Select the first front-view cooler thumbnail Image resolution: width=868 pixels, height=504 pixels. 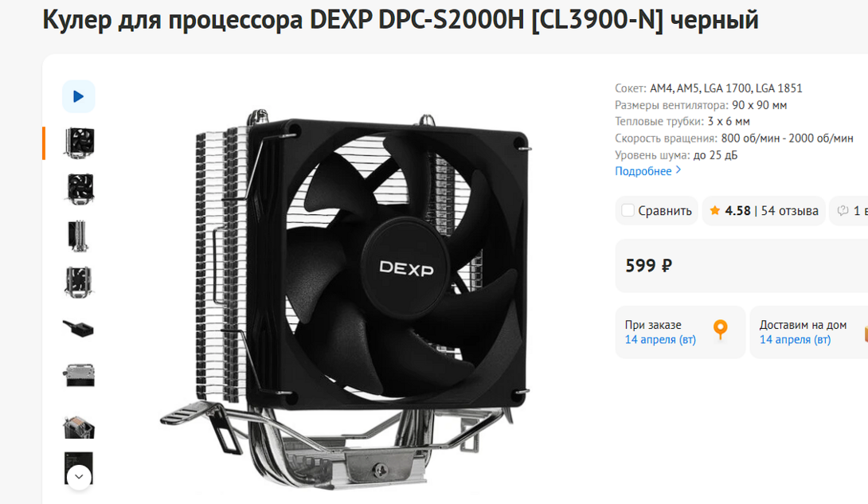coord(79,143)
